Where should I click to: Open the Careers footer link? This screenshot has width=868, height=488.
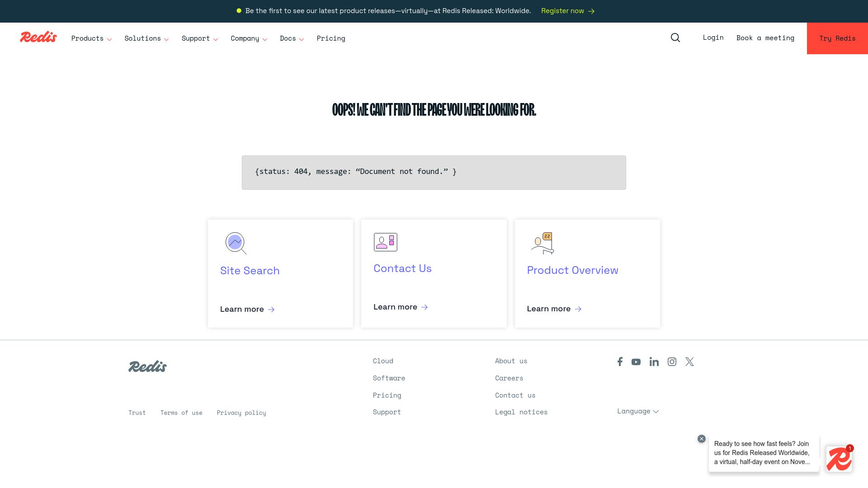(x=509, y=378)
